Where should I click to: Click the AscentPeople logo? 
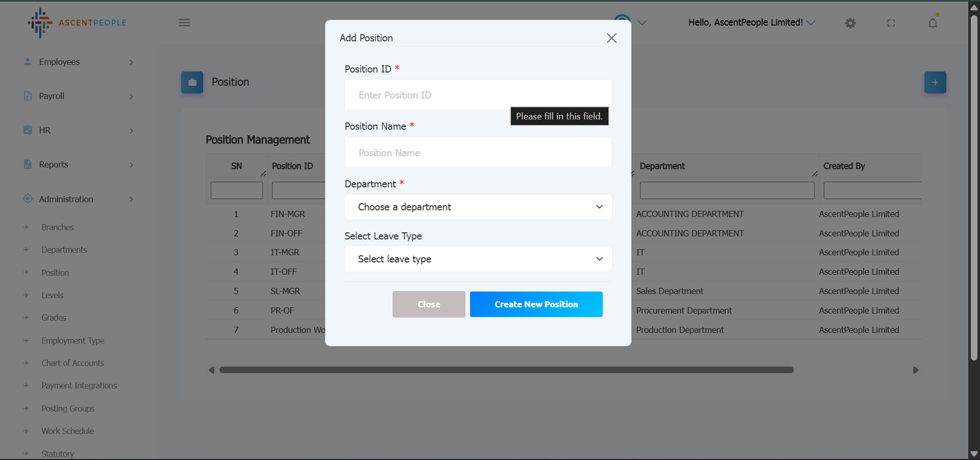pos(77,22)
